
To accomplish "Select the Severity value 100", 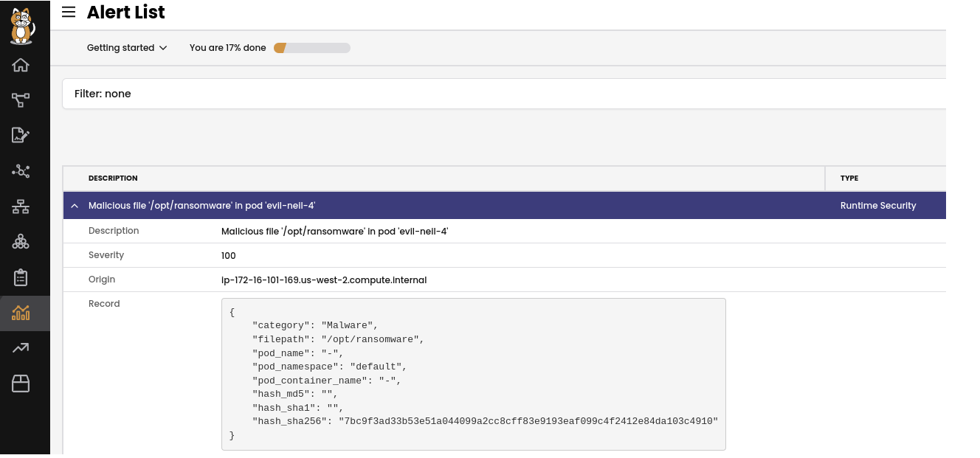I will pos(229,256).
